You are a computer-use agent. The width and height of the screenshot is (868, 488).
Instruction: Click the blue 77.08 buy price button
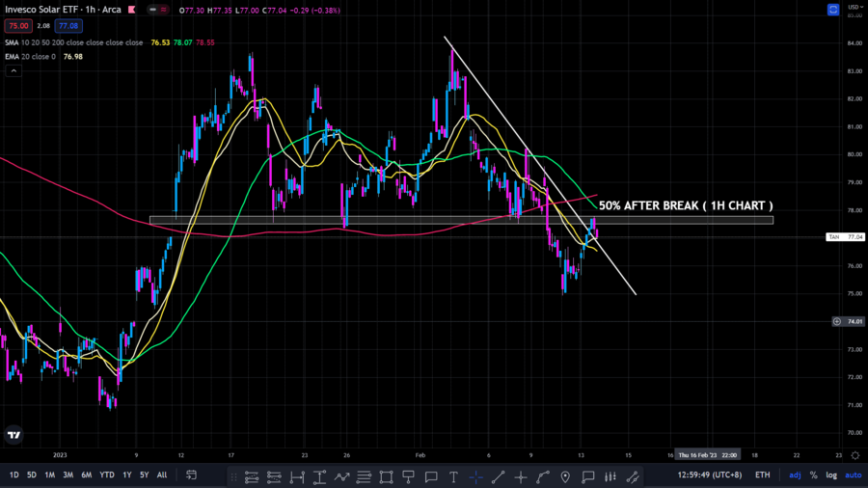pos(68,25)
